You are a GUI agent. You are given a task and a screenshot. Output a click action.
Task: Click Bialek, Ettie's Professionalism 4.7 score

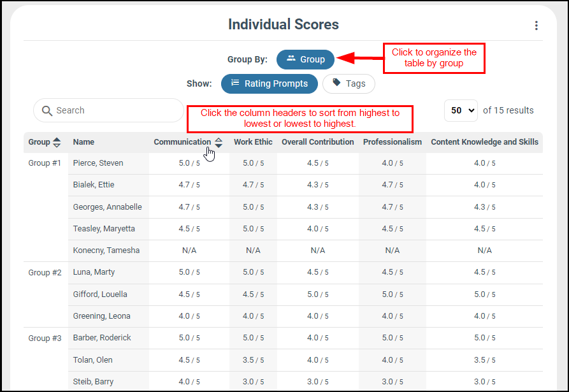coord(393,185)
